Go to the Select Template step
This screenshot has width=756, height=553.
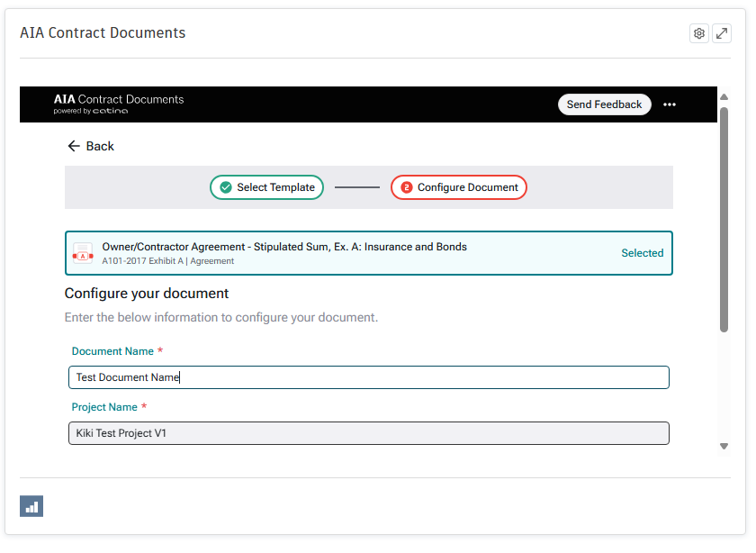(x=266, y=187)
